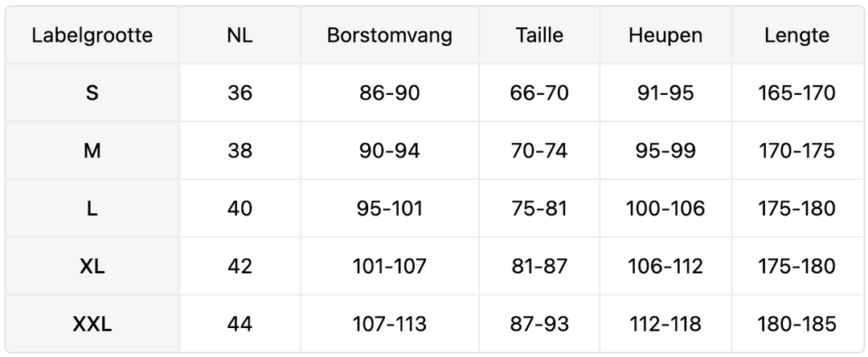Click NL size 44 cell
This screenshot has height=357, width=868.
(x=240, y=324)
